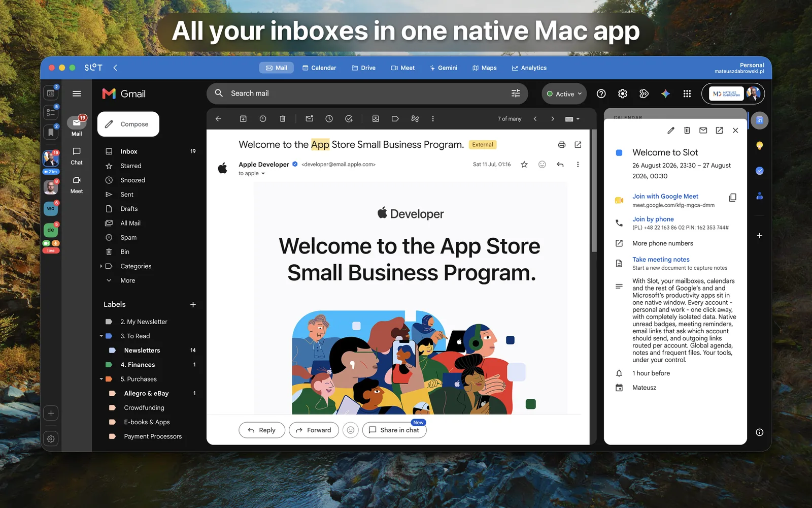
Task: Open Gmail Support help icon
Action: point(601,93)
